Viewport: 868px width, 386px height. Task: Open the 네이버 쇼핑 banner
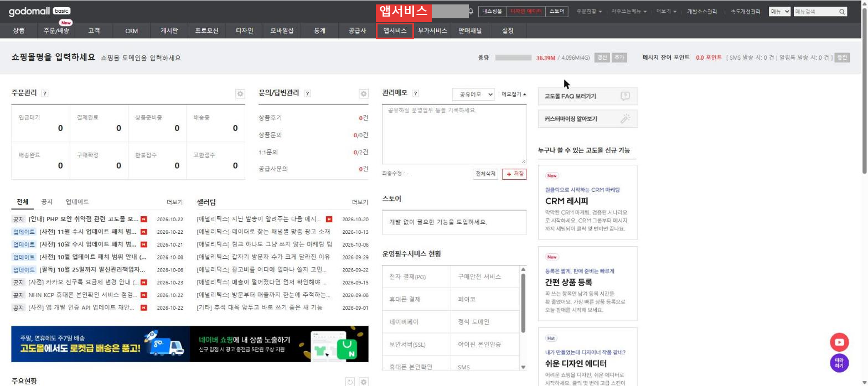click(x=279, y=344)
